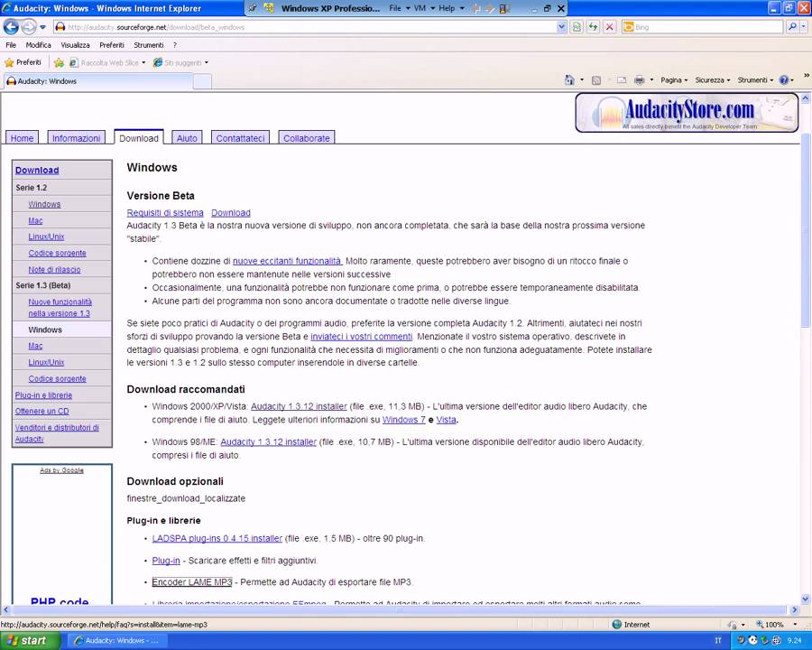This screenshot has width=812, height=650.
Task: Go to the Home site tab
Action: [x=22, y=138]
